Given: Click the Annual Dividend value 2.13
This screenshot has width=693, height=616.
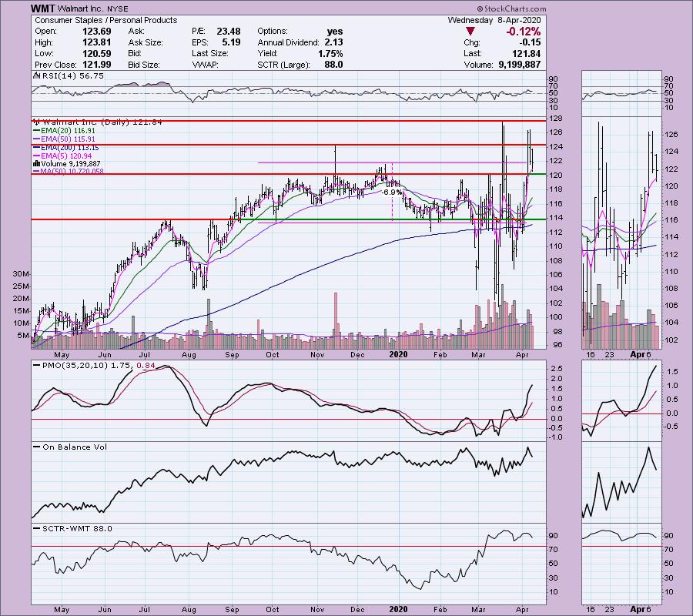Looking at the screenshot, I should point(333,42).
